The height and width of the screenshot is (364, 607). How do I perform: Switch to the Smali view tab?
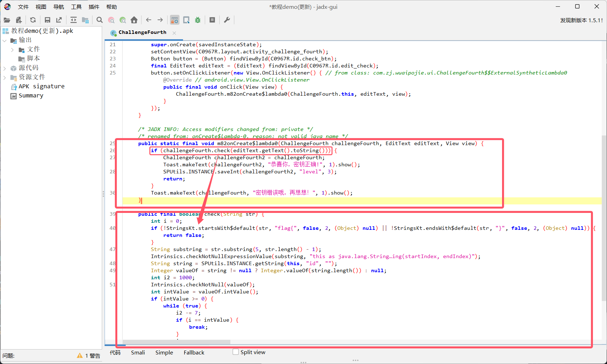pos(138,352)
